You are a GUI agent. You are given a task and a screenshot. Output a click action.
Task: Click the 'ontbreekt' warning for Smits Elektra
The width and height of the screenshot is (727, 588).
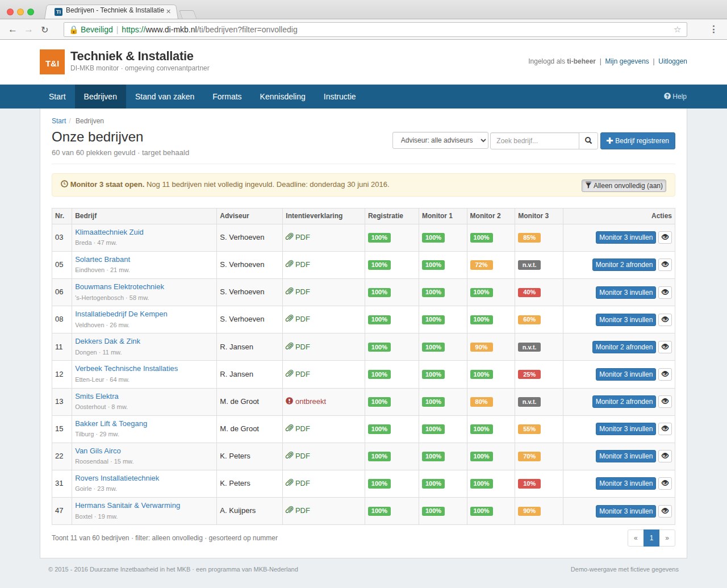coord(306,401)
